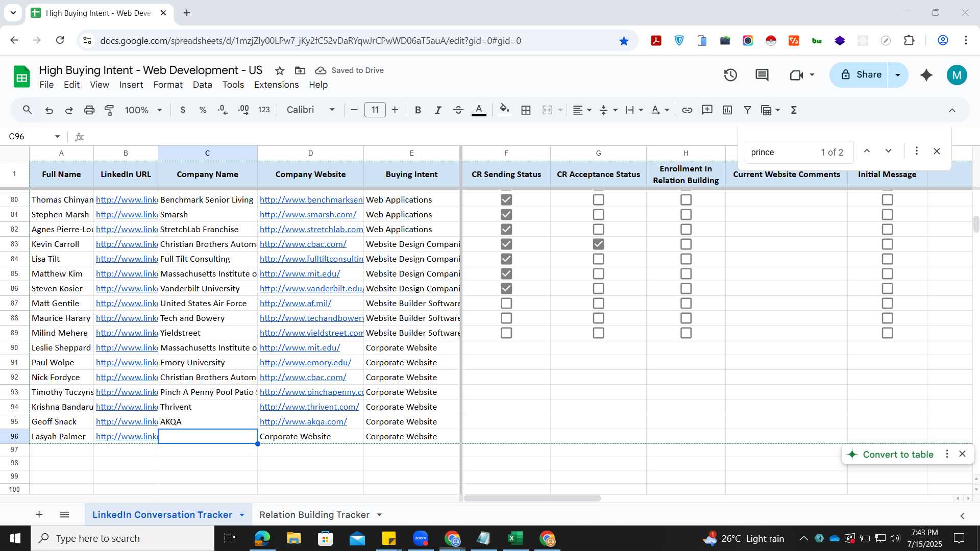Increase decimal places icon
This screenshot has height=551, width=980.
243,110
